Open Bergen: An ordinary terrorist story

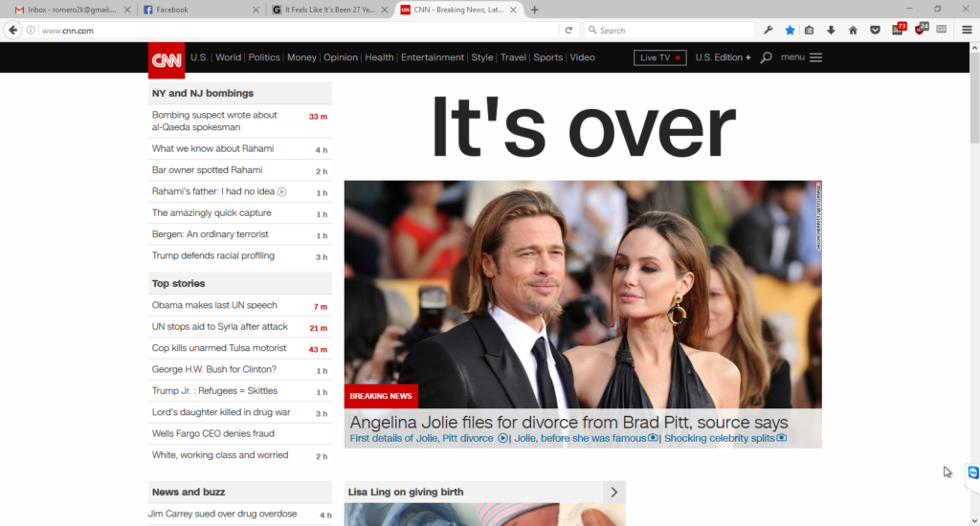(x=210, y=234)
